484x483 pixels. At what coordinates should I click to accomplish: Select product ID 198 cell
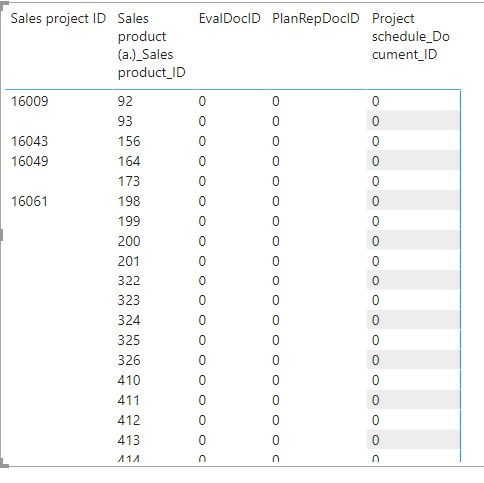[x=129, y=201]
